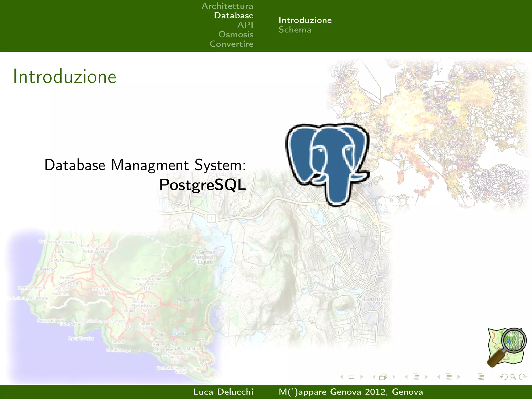Go to next section arrow
This screenshot has width=532, height=399.
pos(459,377)
